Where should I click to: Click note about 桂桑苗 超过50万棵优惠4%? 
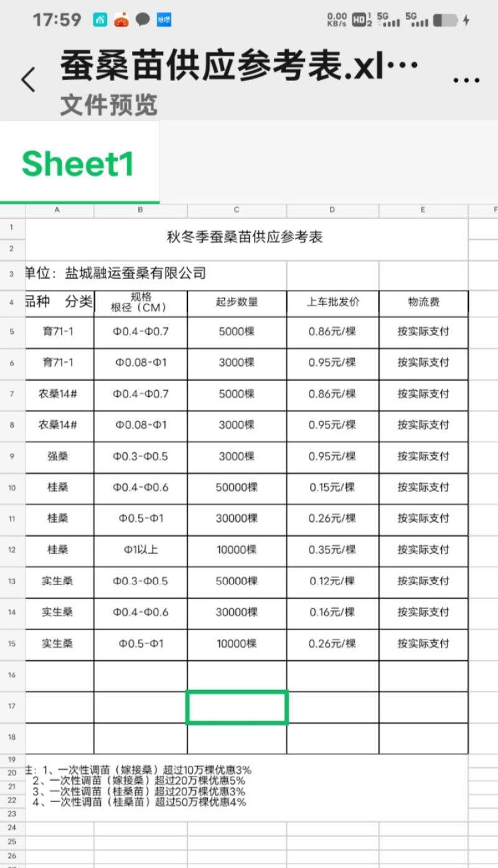pos(139,802)
